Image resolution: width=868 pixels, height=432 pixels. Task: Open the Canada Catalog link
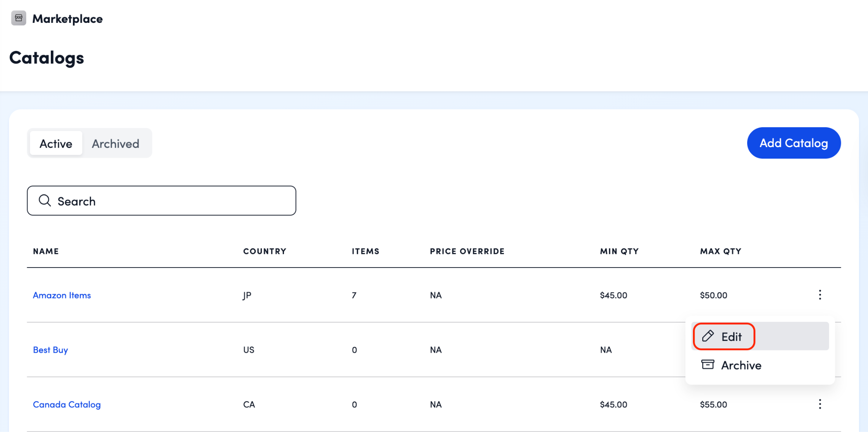pos(67,405)
